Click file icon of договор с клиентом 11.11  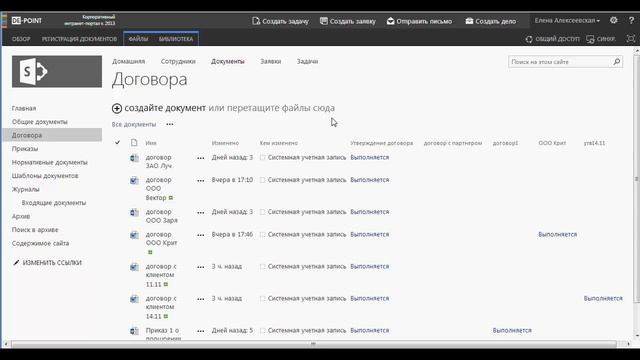click(x=134, y=267)
